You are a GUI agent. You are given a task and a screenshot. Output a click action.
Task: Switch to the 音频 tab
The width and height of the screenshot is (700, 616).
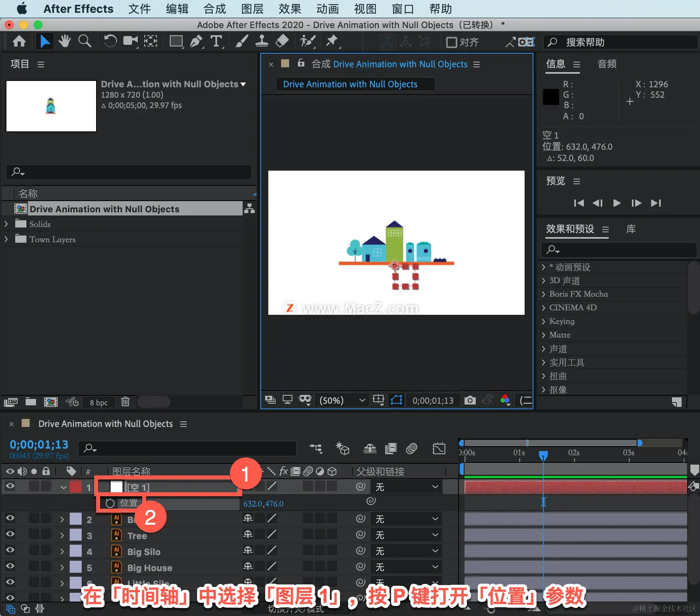tap(607, 64)
